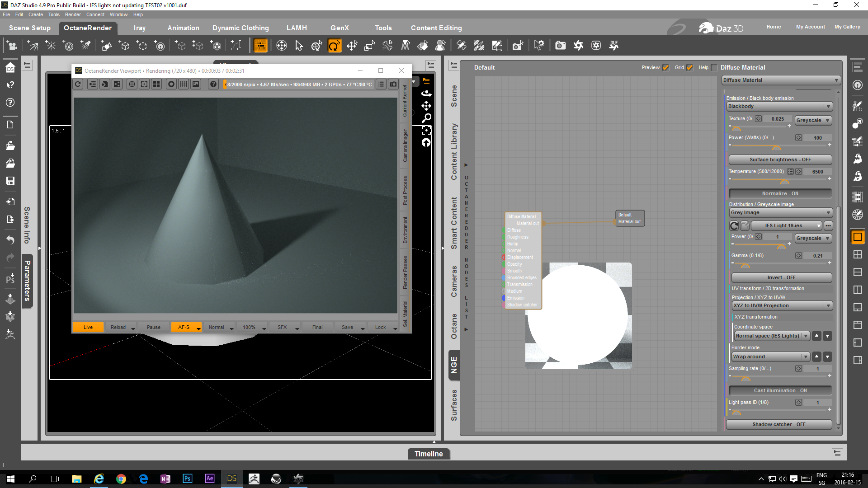
Task: Click the grid display icon in viewport toolbar
Action: click(x=184, y=84)
